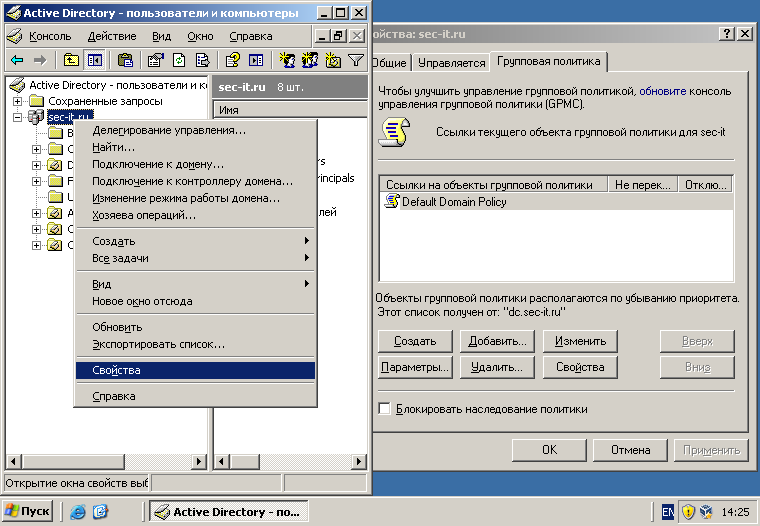Open the Действие menu

coord(112,36)
